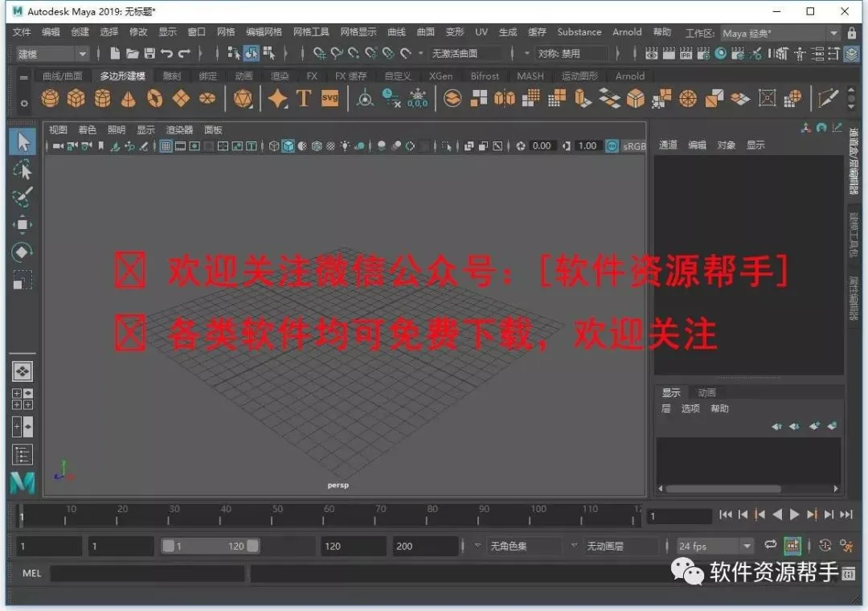Click the Type text tool shelf icon
The image size is (868, 611).
pos(303,99)
